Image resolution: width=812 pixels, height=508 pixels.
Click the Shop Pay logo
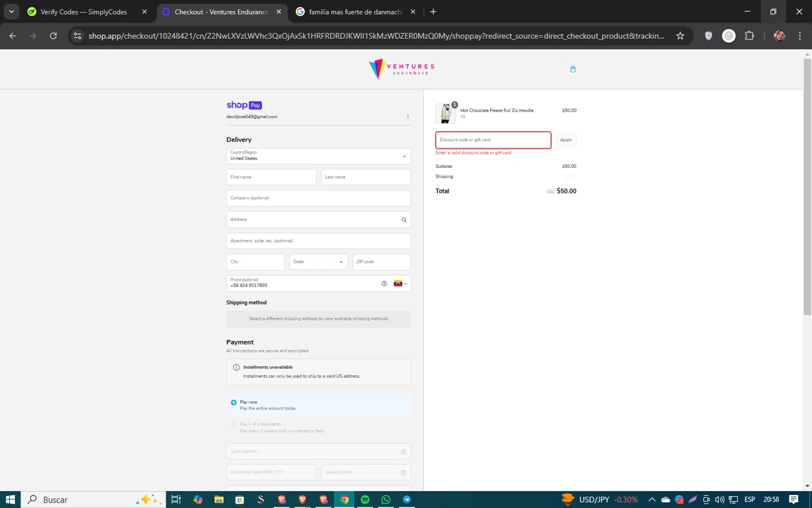coord(244,105)
